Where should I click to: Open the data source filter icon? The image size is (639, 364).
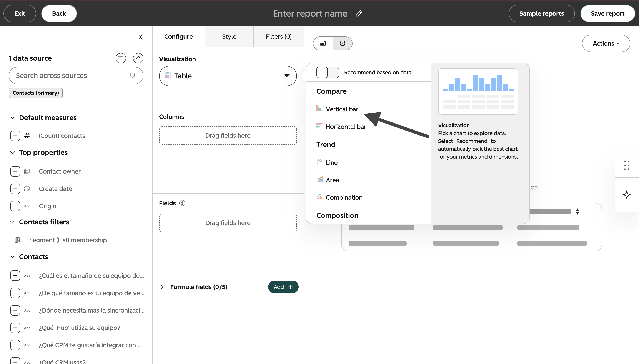click(121, 58)
